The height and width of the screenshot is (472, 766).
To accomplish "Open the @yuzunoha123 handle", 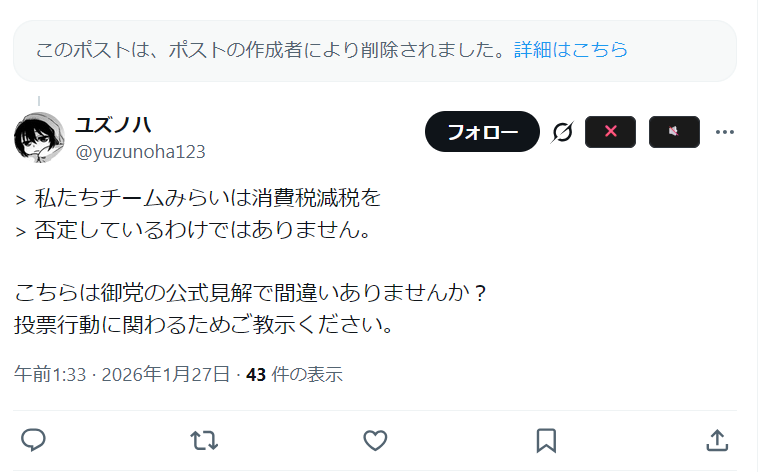I will click(140, 152).
